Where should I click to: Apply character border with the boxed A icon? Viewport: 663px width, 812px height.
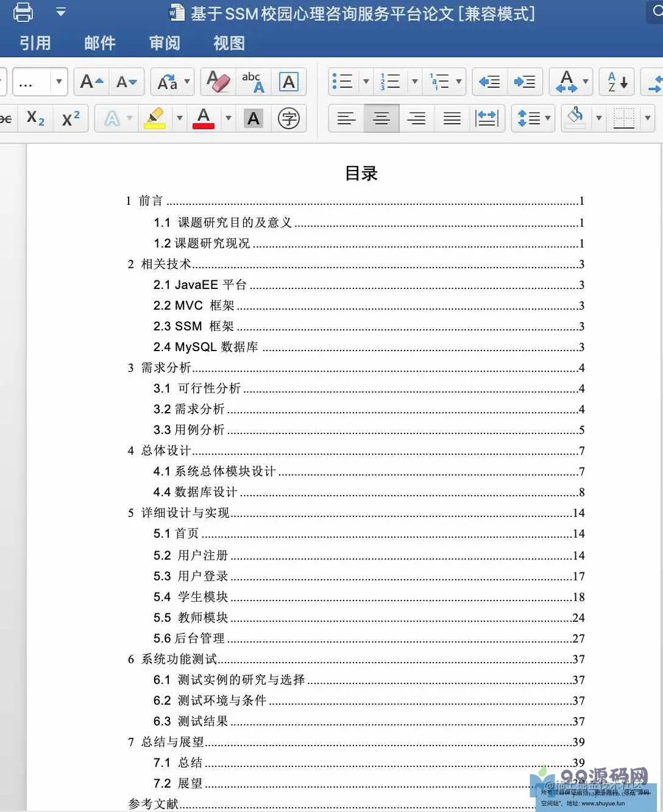tap(289, 82)
